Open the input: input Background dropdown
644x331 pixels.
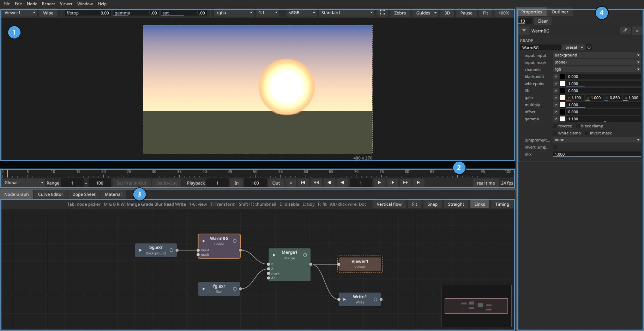pos(597,55)
